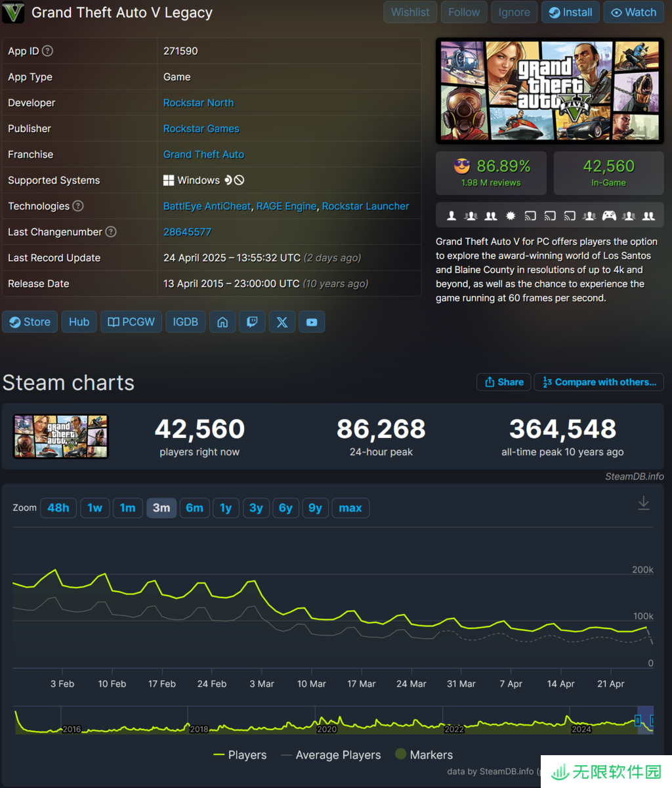Image resolution: width=672 pixels, height=788 pixels.
Task: Click the 86.89% review score box
Action: (491, 173)
